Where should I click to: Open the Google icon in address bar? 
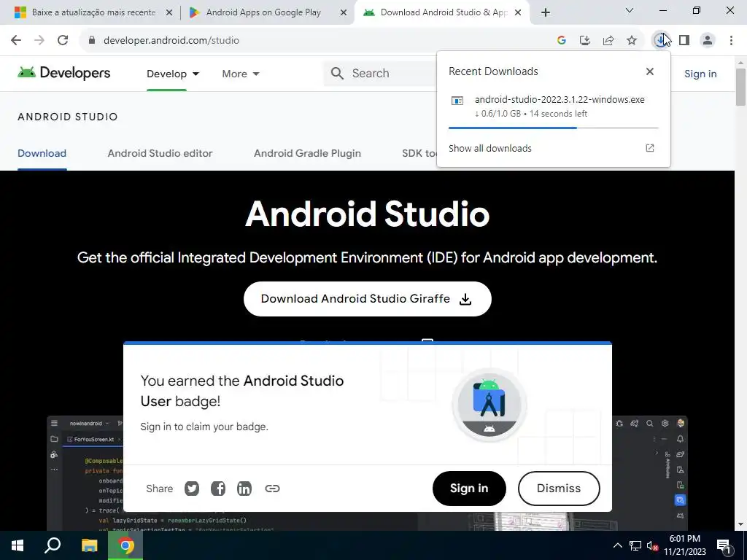[x=562, y=41]
